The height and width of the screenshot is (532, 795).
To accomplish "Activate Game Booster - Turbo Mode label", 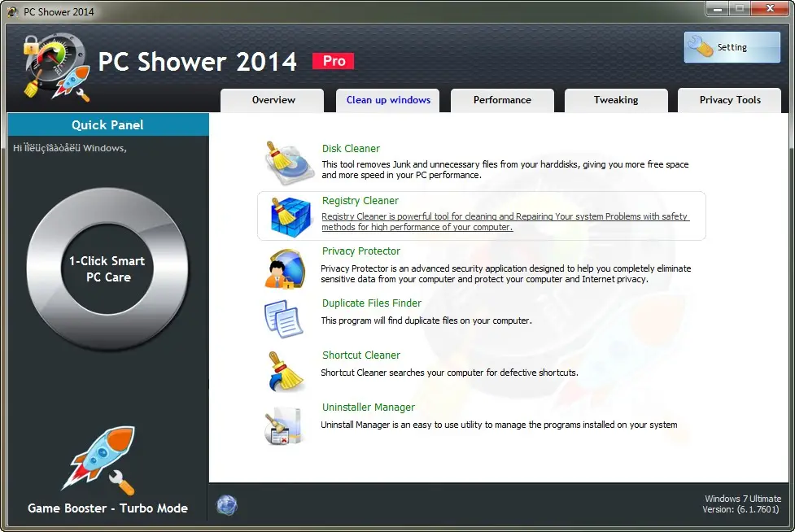I will point(107,508).
